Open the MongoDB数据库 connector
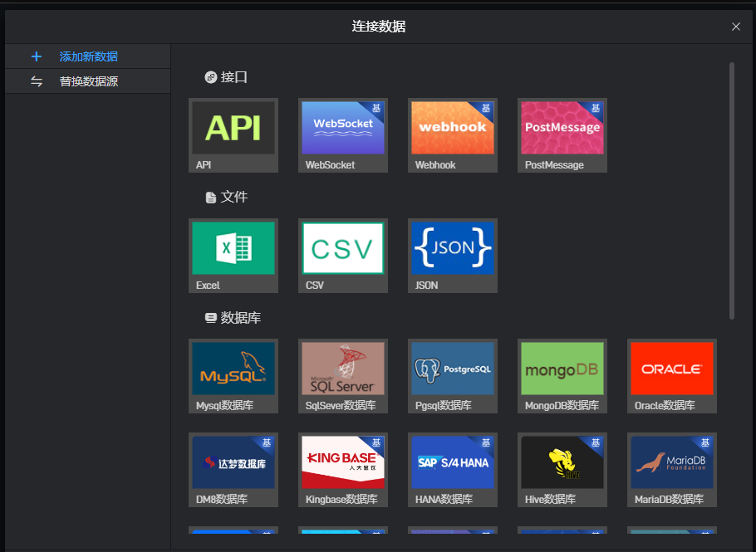The height and width of the screenshot is (552, 756). (x=562, y=376)
